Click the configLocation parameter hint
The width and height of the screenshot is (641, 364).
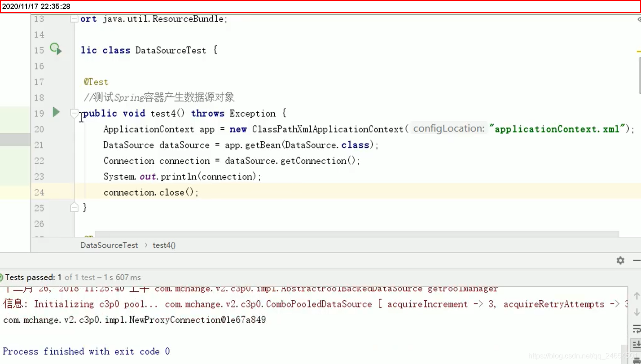449,129
